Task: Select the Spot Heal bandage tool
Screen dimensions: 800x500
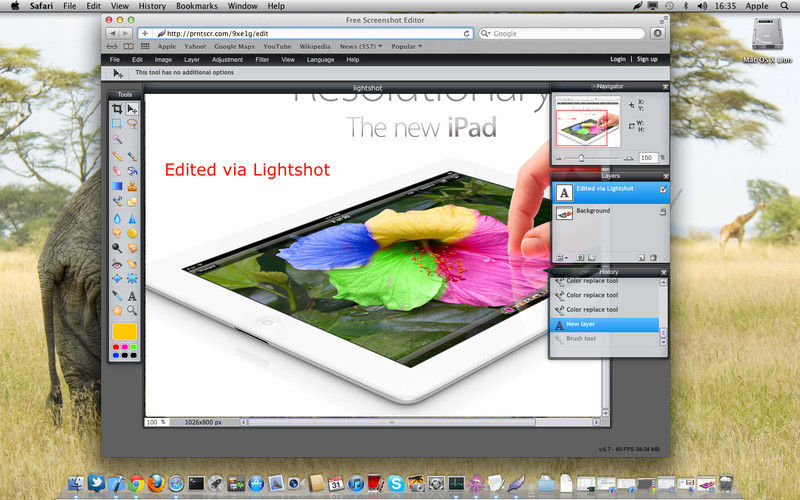Action: click(x=132, y=264)
